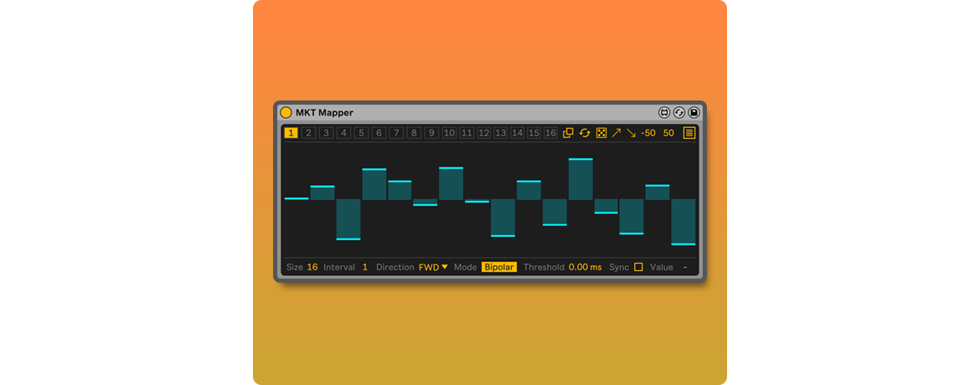
Task: Save preset with the disk icon
Action: tap(694, 112)
